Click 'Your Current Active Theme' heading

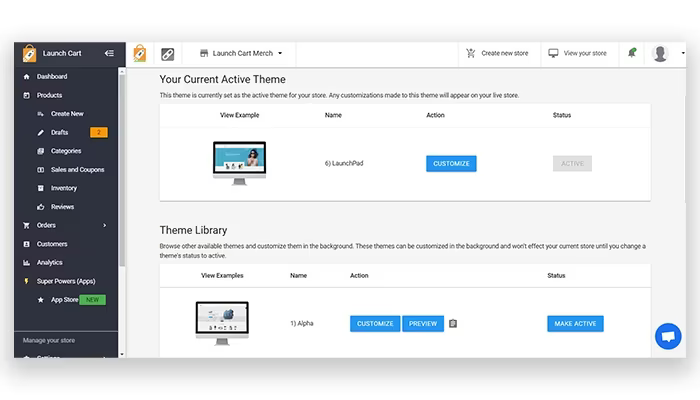tap(222, 79)
